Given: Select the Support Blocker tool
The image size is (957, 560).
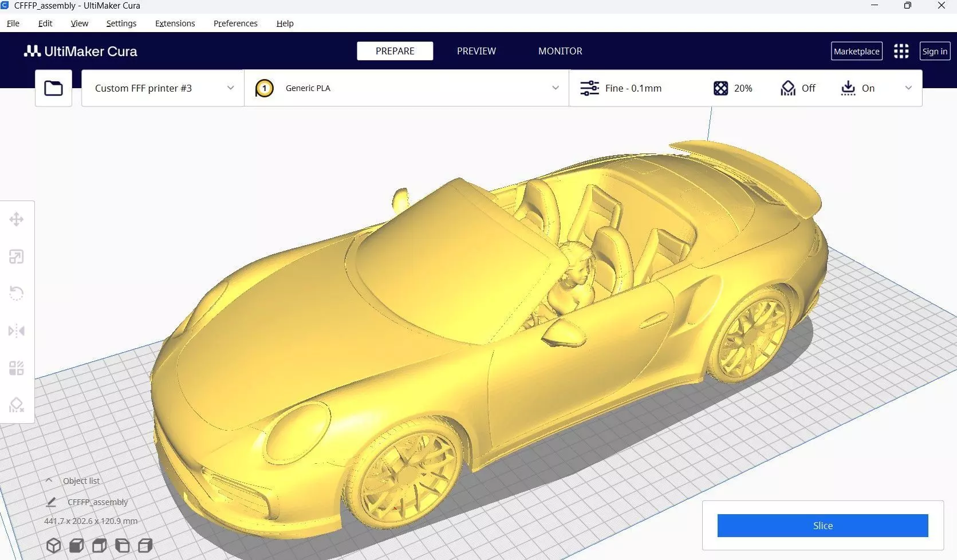Looking at the screenshot, I should [17, 405].
